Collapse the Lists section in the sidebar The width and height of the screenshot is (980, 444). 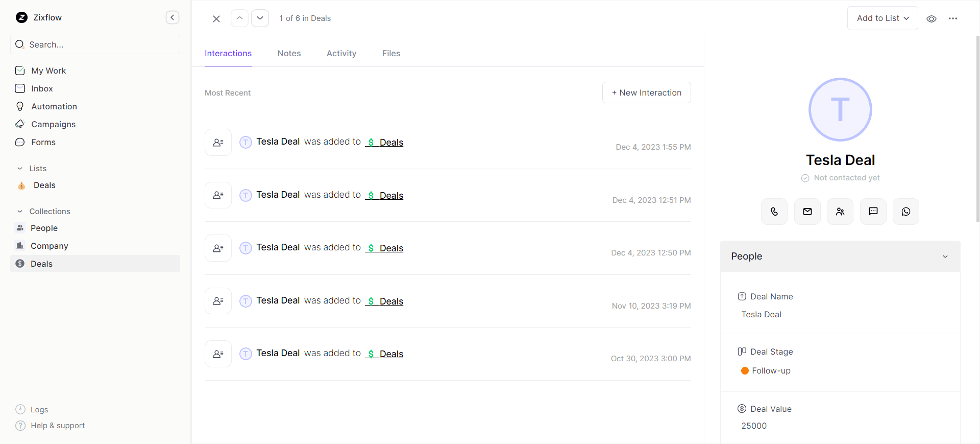[x=20, y=169]
